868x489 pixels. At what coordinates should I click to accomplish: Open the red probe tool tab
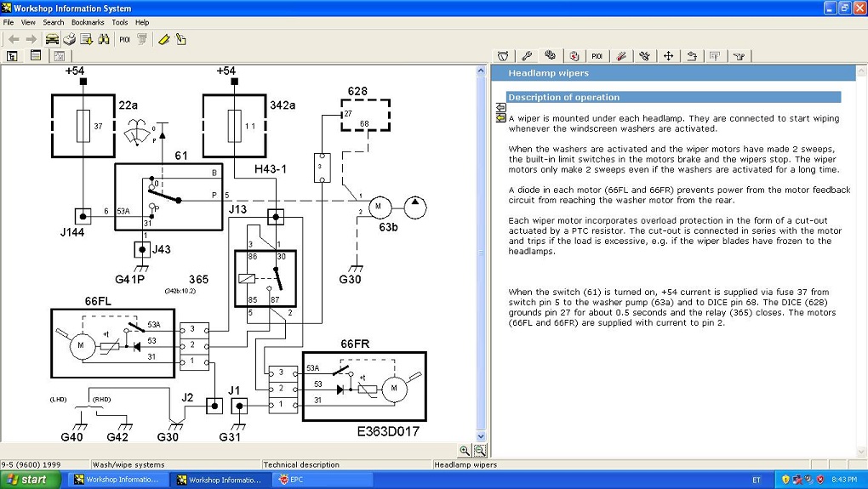coord(621,56)
